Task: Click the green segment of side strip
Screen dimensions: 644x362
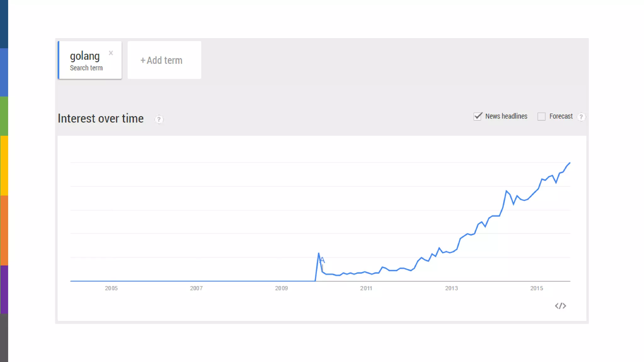Action: click(4, 116)
